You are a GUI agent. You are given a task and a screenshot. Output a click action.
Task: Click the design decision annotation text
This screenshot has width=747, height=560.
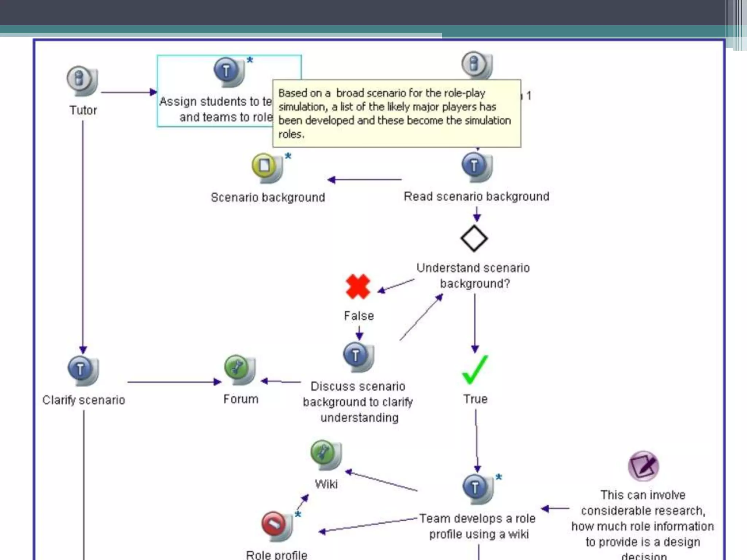642,525
